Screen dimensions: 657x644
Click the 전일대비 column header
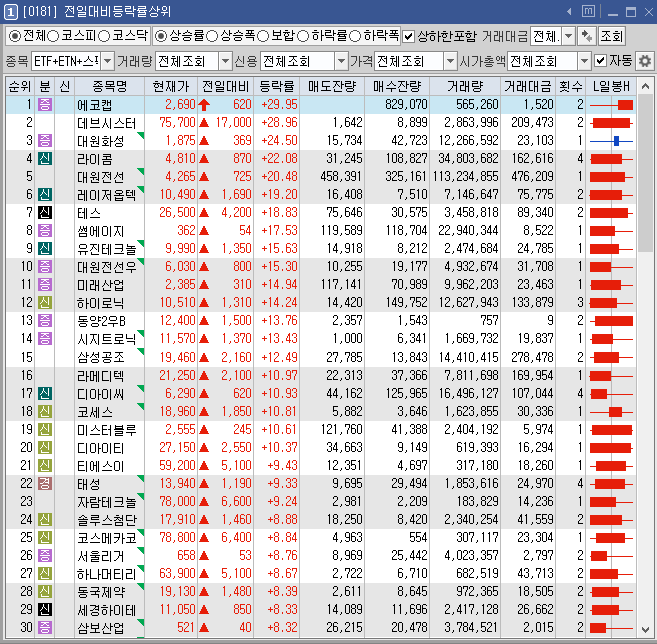coord(225,86)
